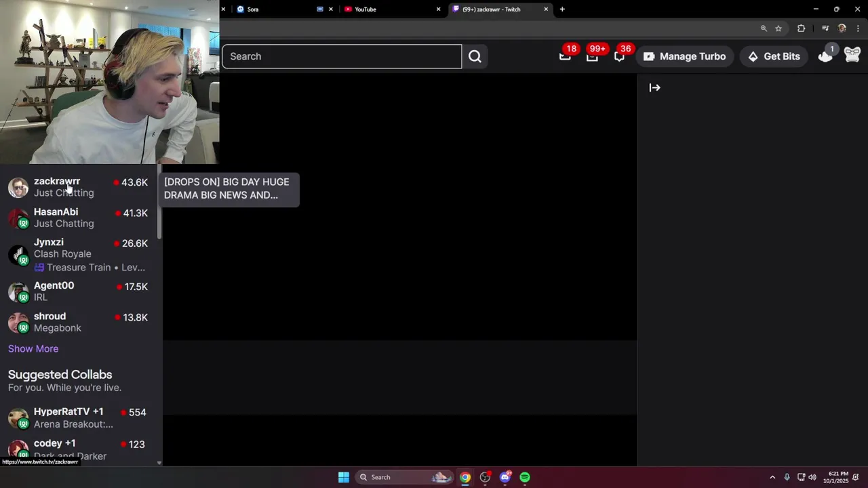868x488 pixels.
Task: Open the network tray icon
Action: (801, 477)
